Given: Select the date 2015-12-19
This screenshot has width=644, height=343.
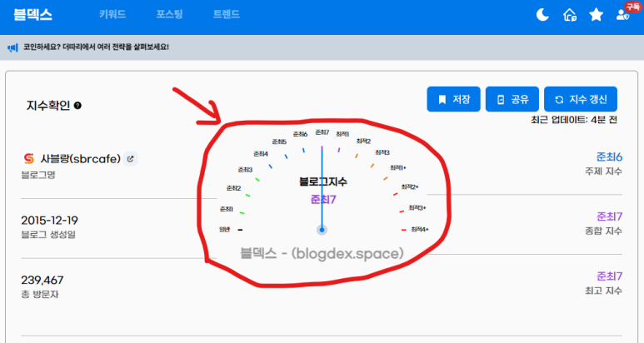Looking at the screenshot, I should click(x=49, y=221).
